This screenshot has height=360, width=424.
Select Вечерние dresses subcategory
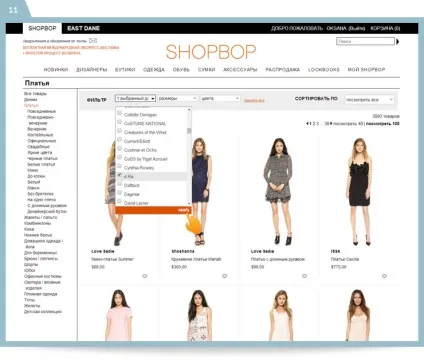[37, 129]
